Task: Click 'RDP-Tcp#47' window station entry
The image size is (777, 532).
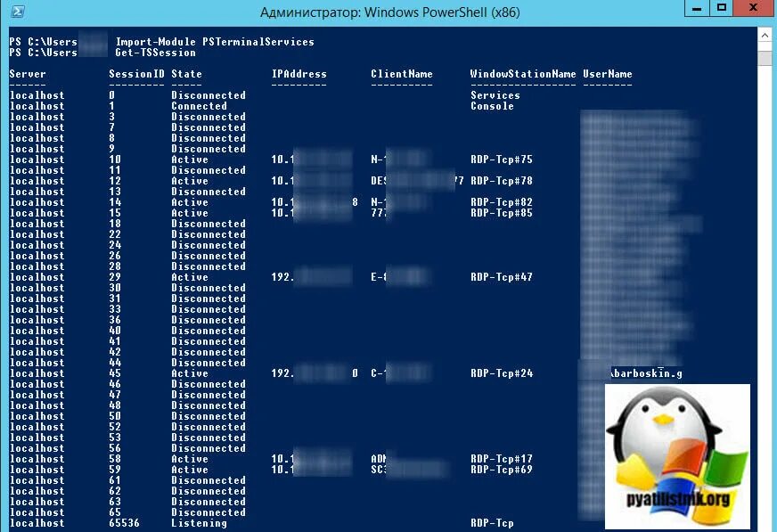Action: tap(502, 277)
